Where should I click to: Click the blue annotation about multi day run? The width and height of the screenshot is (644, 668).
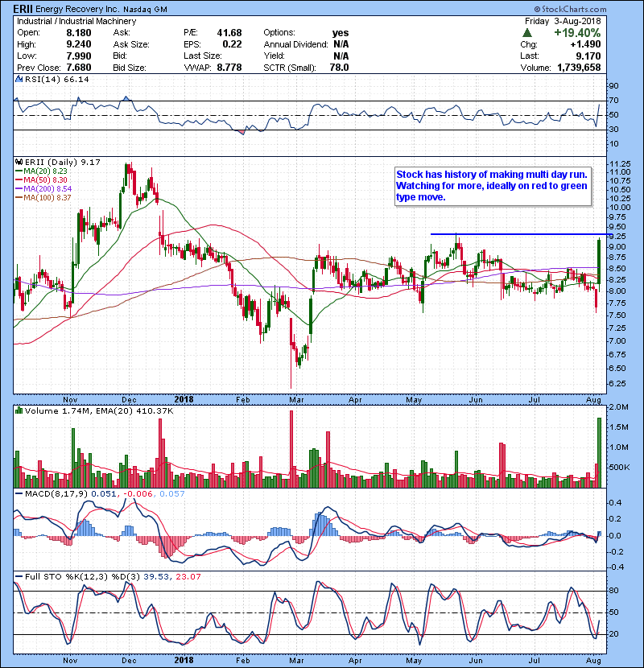point(493,186)
